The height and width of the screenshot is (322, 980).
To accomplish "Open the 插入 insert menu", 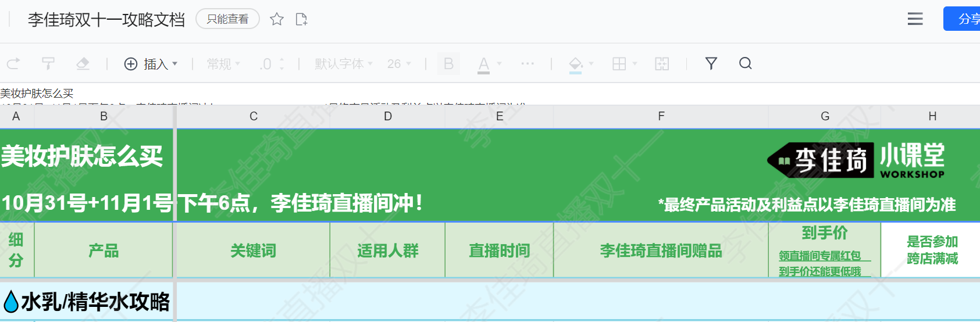I will point(151,64).
